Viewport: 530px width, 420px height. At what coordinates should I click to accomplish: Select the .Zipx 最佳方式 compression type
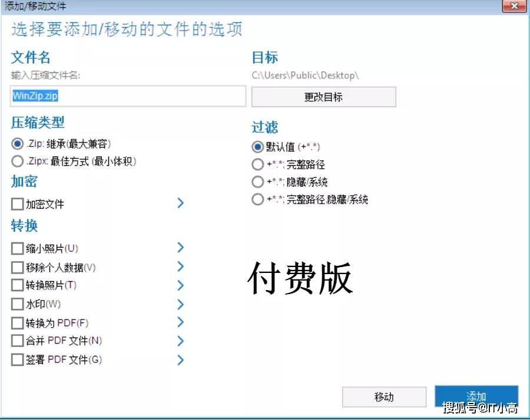(17, 160)
